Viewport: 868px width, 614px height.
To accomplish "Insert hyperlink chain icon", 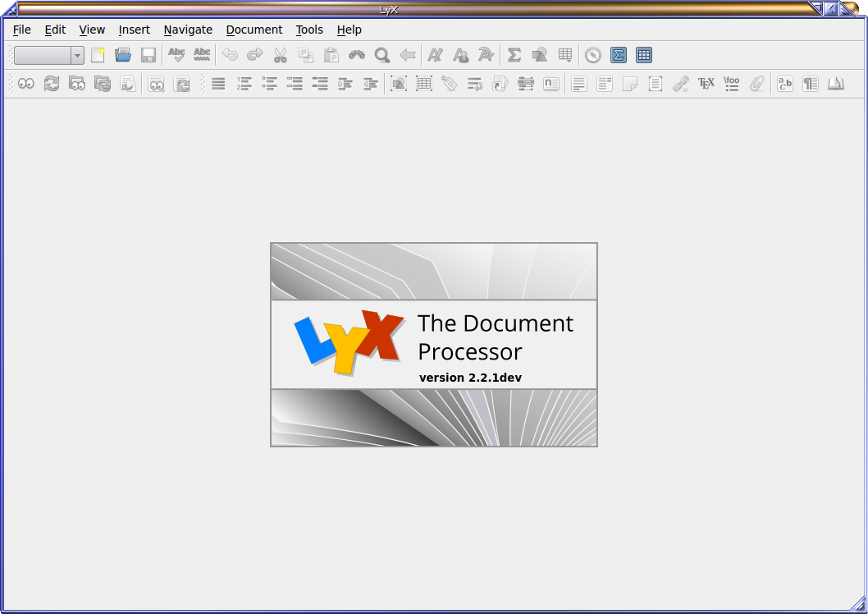I will pyautogui.click(x=681, y=84).
